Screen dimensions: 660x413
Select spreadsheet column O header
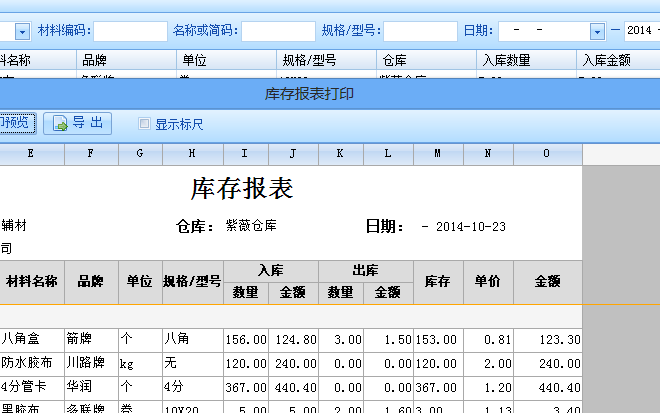pos(547,154)
